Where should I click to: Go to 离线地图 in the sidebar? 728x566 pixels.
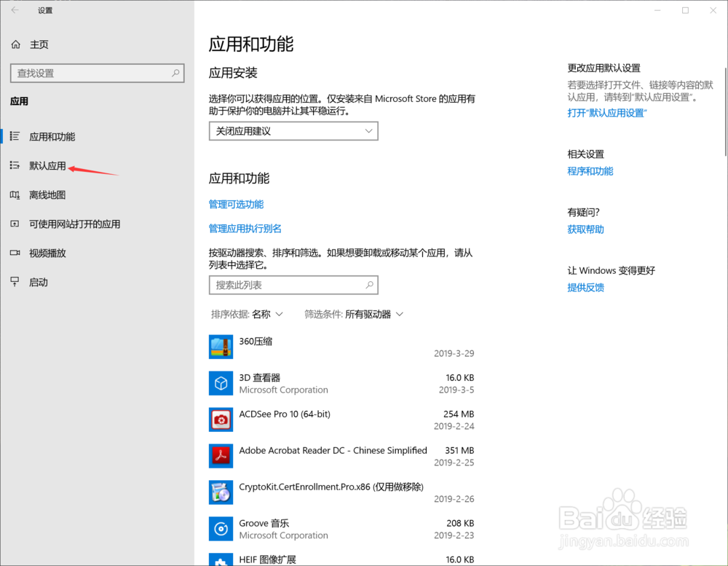pyautogui.click(x=47, y=194)
